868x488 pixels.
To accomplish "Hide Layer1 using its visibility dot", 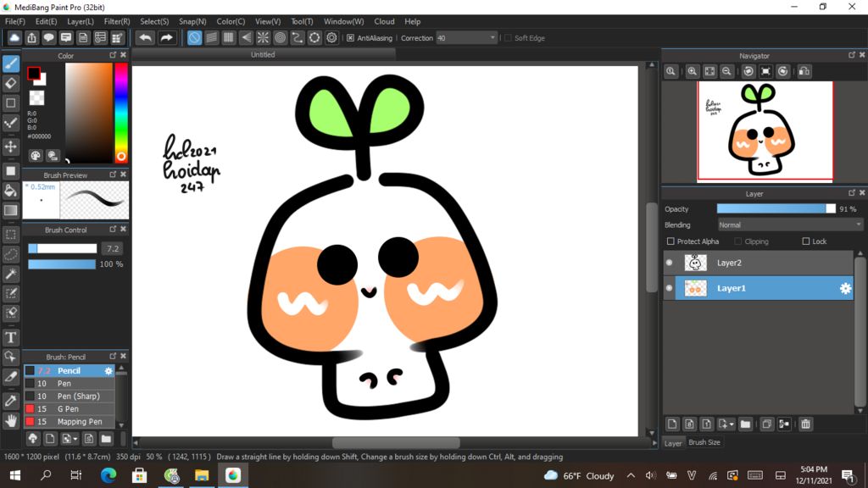I will pyautogui.click(x=670, y=288).
